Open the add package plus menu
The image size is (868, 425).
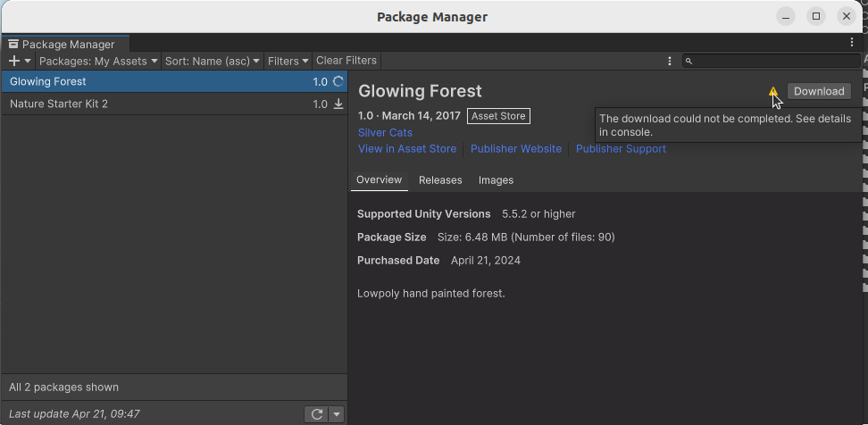coord(20,61)
